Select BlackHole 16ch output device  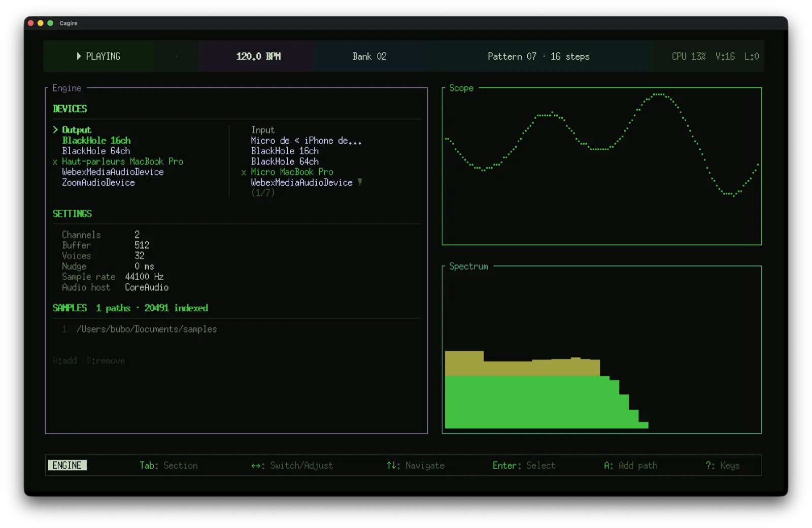point(96,141)
